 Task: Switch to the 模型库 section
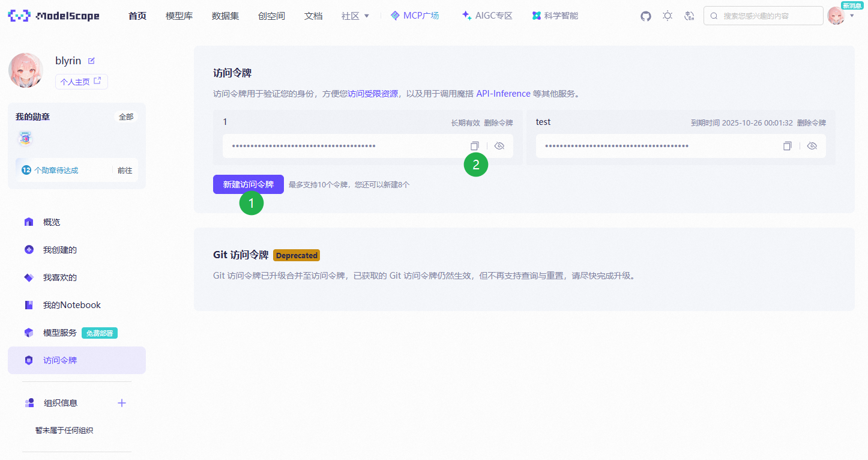pos(179,16)
